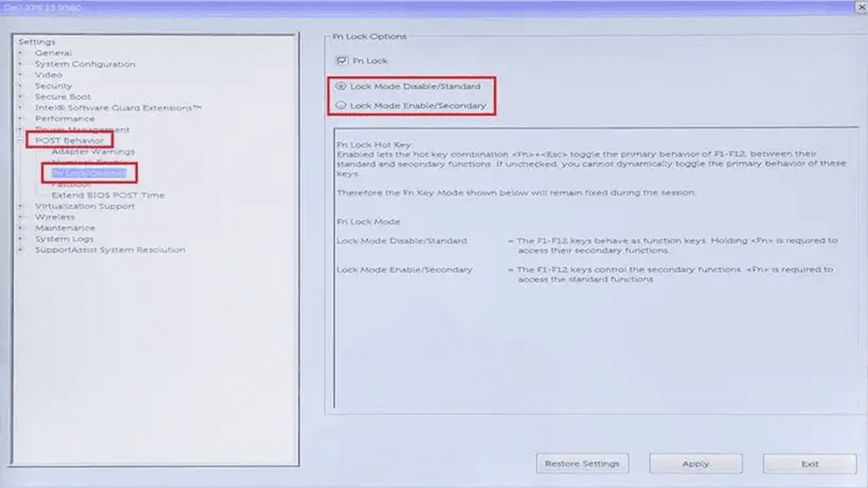This screenshot has height=488, width=868.
Task: Select Adapter Warnings under POST Behavior
Action: point(93,151)
